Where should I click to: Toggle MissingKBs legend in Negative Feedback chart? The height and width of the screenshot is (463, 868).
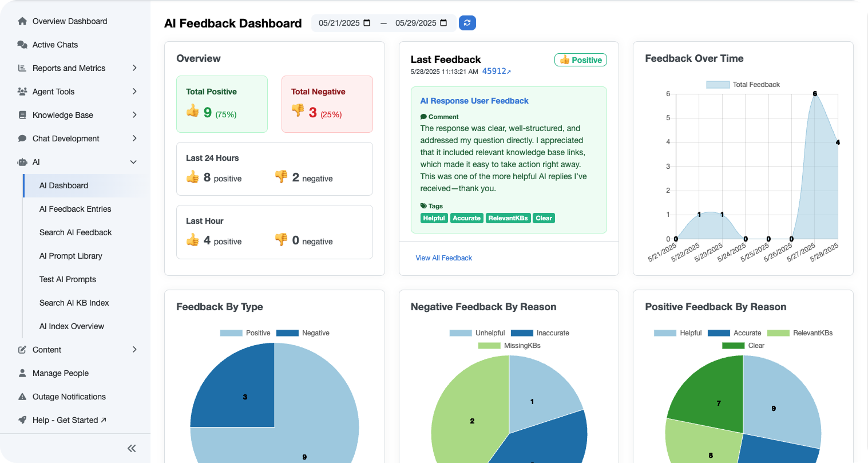tap(509, 346)
